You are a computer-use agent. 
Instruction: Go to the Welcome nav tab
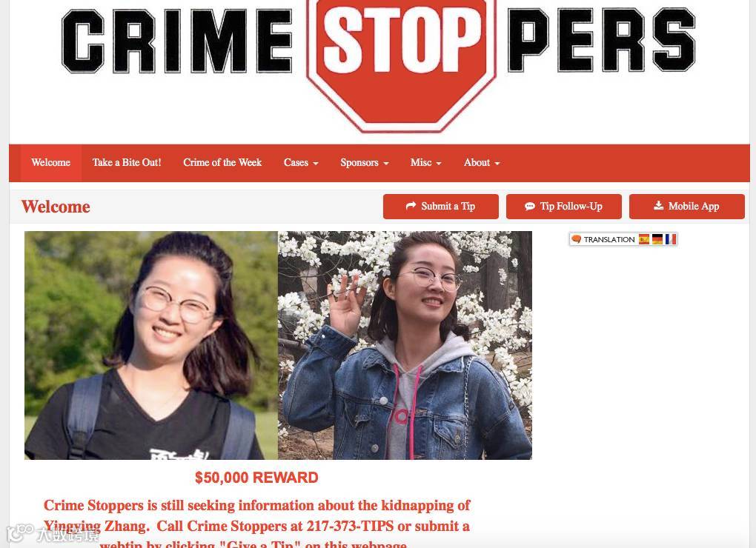coord(50,163)
